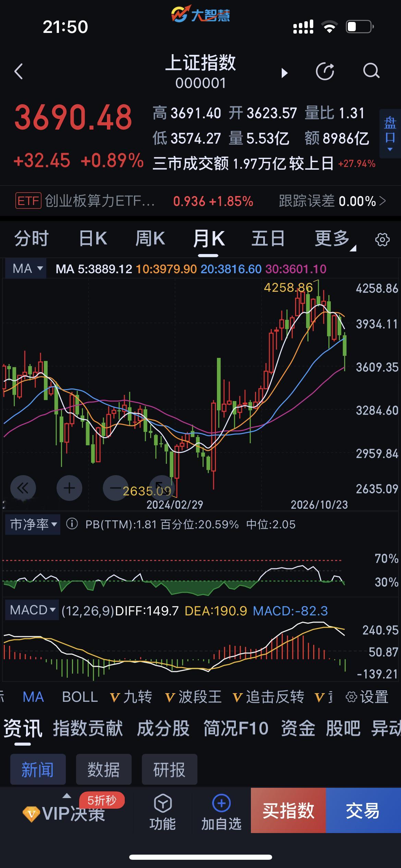Zoom in chart with plus button
Viewport: 401px width, 868px height.
coord(69,488)
